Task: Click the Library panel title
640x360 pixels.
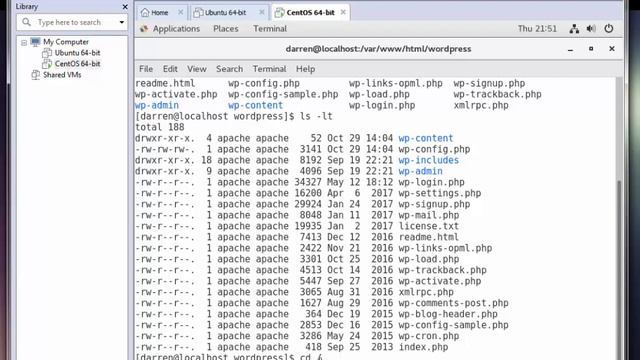Action: tap(27, 7)
